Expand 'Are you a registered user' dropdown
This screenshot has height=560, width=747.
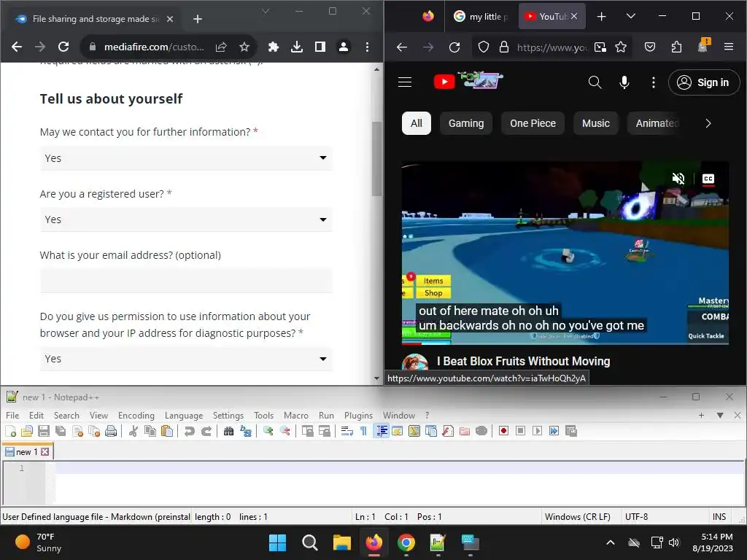[186, 219]
